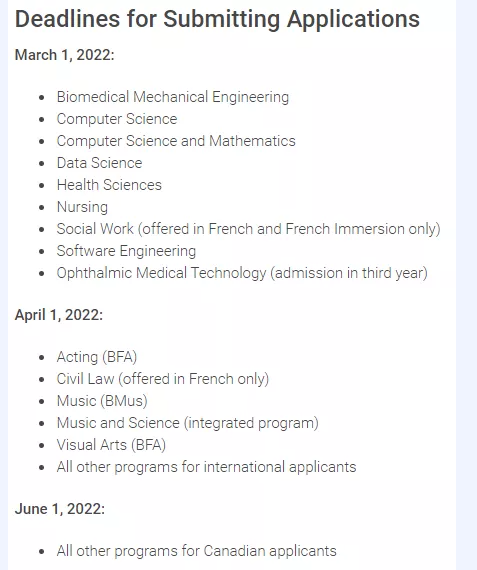
Task: Click the Deadlines for Submitting Applications heading
Action: (217, 19)
